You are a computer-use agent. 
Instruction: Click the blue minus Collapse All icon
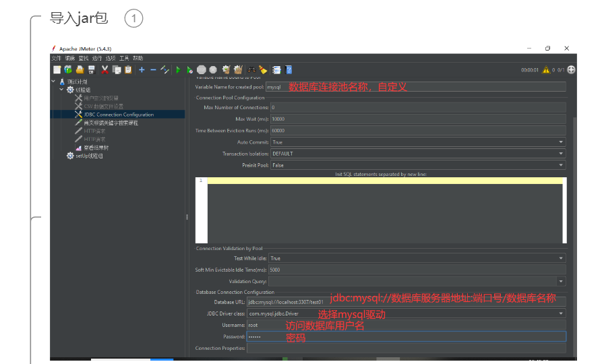(x=153, y=69)
